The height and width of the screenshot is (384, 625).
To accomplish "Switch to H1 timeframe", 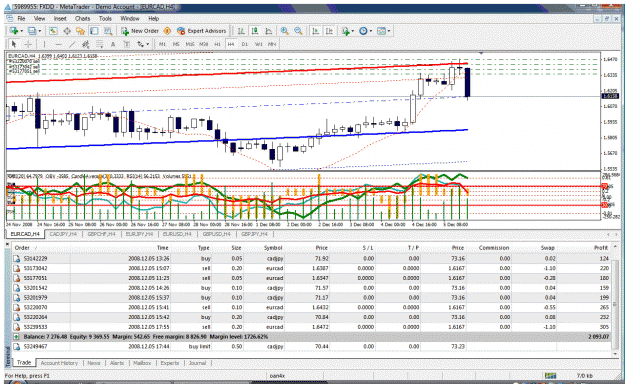I will (217, 44).
